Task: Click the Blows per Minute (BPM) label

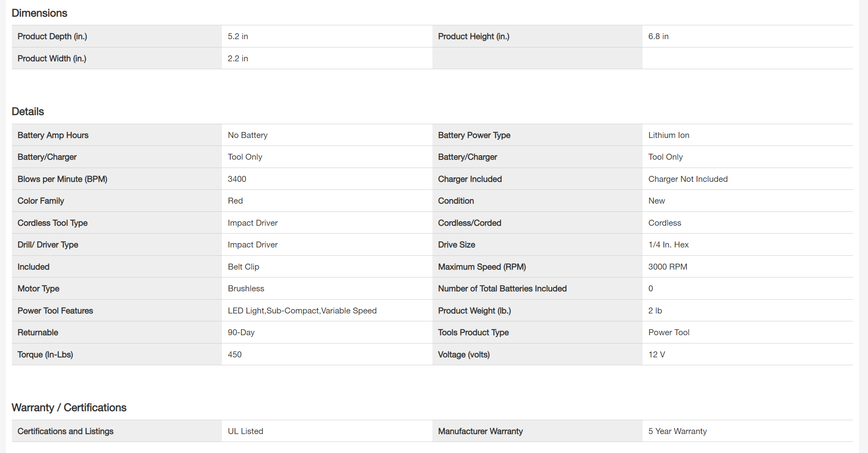Action: click(x=62, y=179)
